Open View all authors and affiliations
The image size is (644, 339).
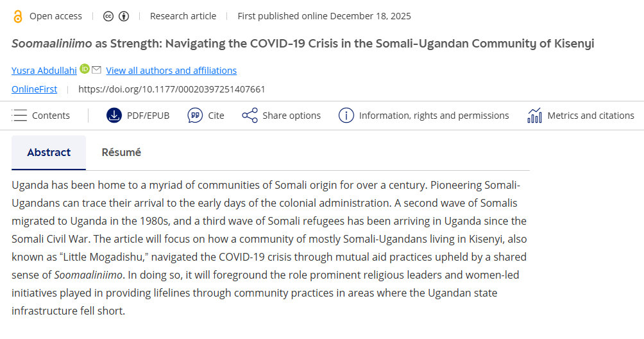point(171,71)
